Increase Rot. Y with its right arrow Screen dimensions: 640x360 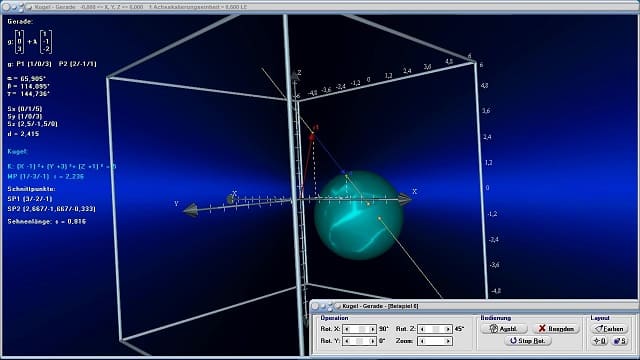372,341
